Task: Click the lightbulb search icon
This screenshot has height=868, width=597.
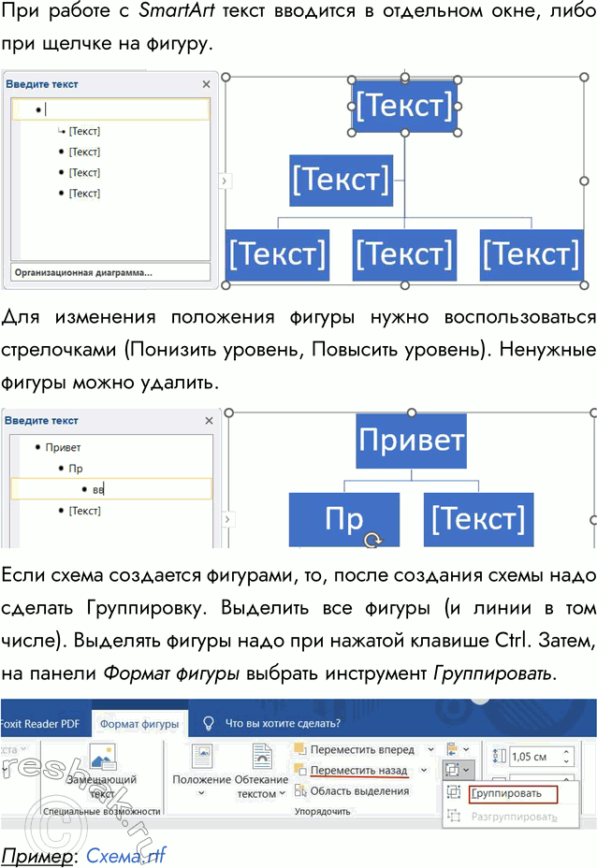Action: point(208,724)
